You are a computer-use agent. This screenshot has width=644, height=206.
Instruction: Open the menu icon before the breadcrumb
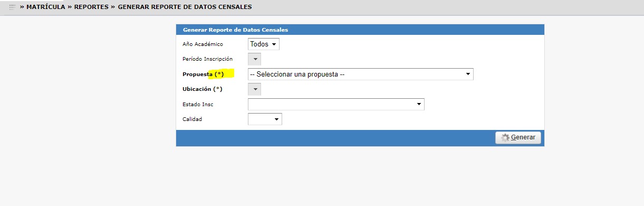point(13,7)
